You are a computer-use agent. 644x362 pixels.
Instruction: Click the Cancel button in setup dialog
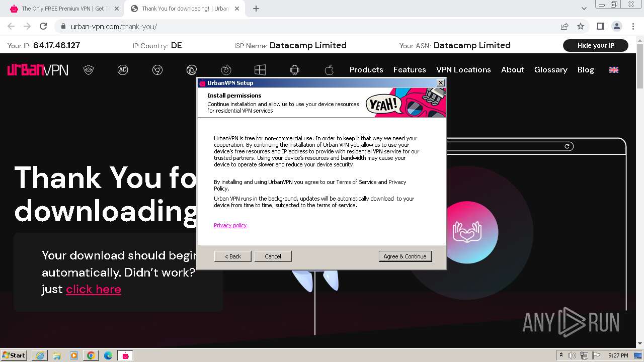pos(273,256)
